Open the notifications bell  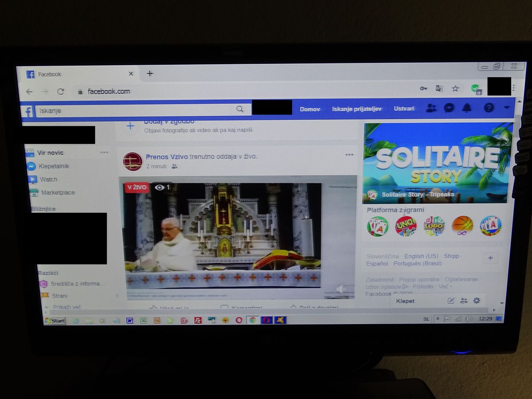[467, 108]
